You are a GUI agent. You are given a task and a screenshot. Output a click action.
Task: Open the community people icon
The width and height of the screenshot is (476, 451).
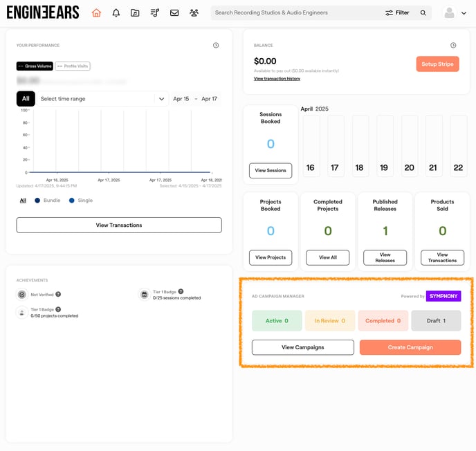(194, 12)
